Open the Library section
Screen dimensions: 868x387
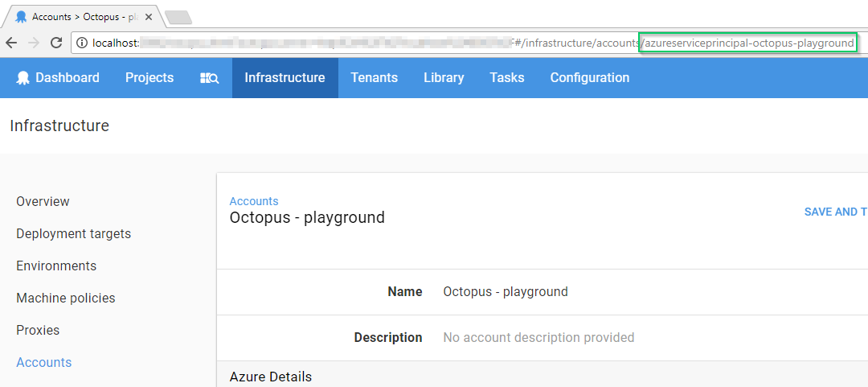(x=444, y=77)
